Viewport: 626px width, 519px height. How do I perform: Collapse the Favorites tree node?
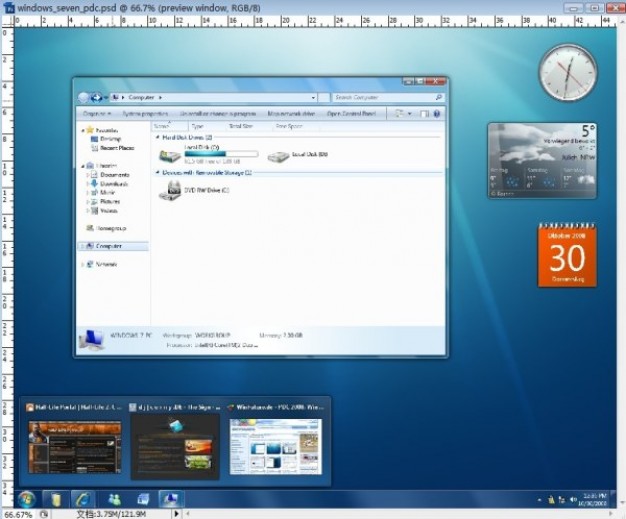click(x=83, y=131)
